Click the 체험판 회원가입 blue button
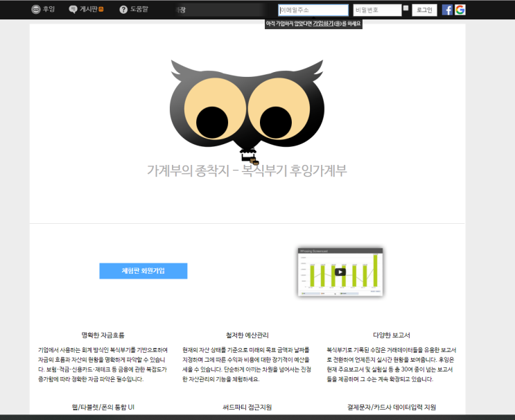The width and height of the screenshot is (515, 420). point(143,271)
